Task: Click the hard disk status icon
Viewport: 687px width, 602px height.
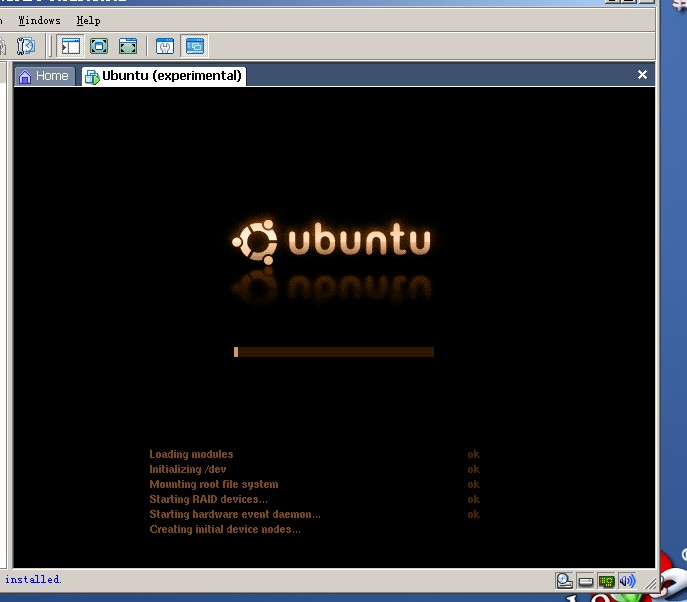Action: 585,581
